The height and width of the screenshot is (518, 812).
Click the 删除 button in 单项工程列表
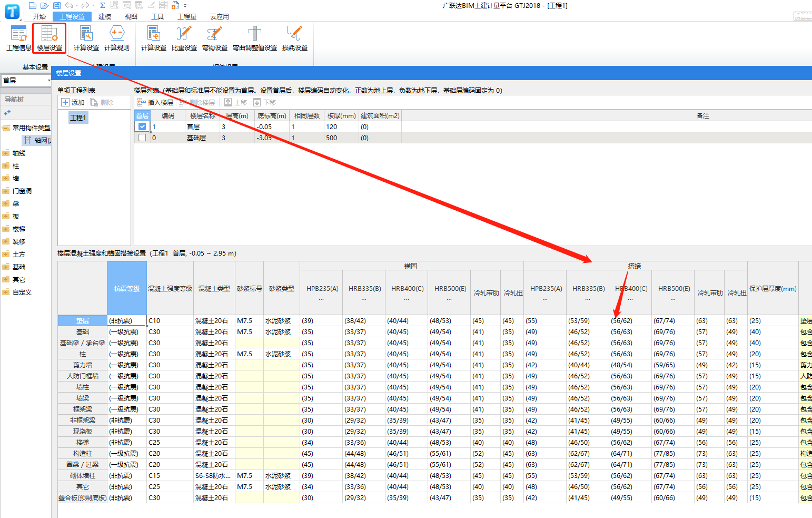102,102
